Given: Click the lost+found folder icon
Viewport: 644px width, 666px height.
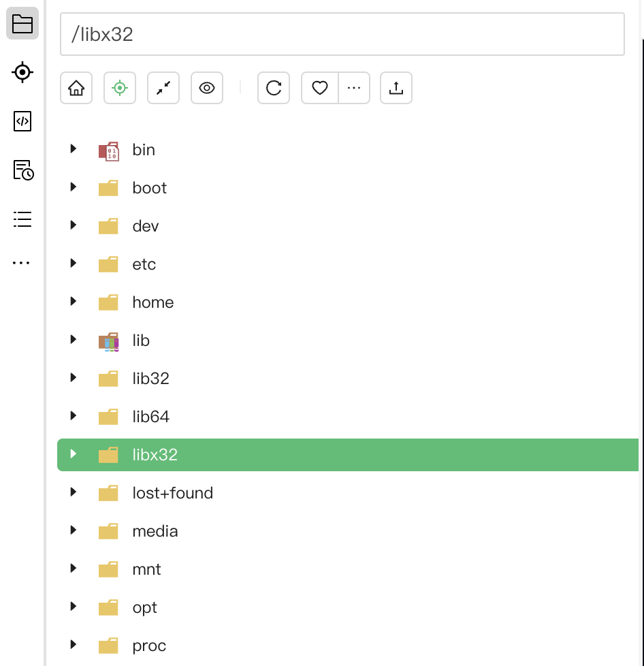Looking at the screenshot, I should pyautogui.click(x=108, y=494).
